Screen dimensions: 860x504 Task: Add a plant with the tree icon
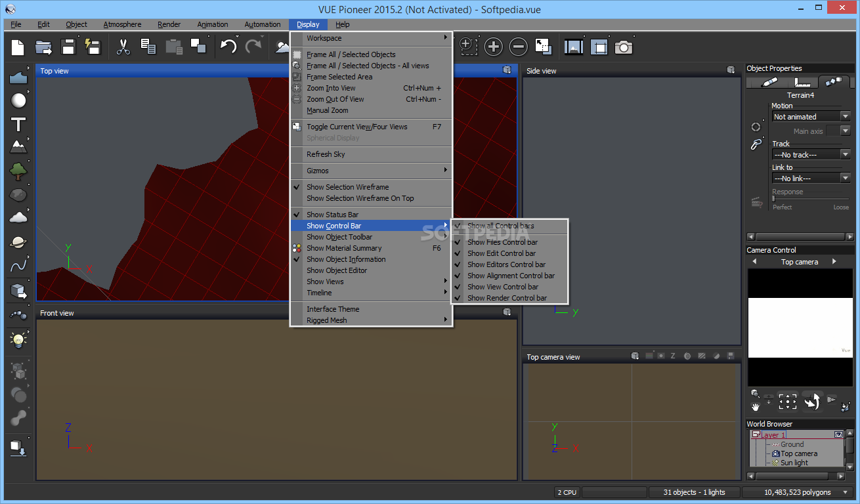tap(18, 171)
